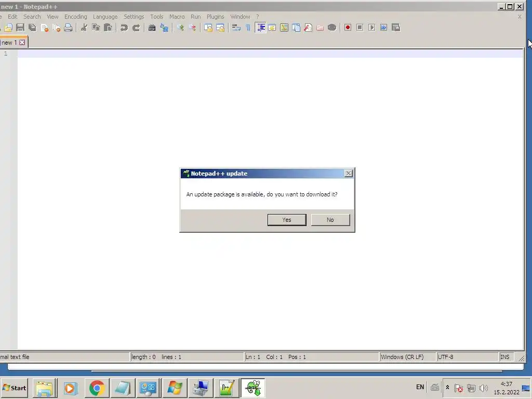
Task: Select the new 1 document tab
Action: coord(9,43)
